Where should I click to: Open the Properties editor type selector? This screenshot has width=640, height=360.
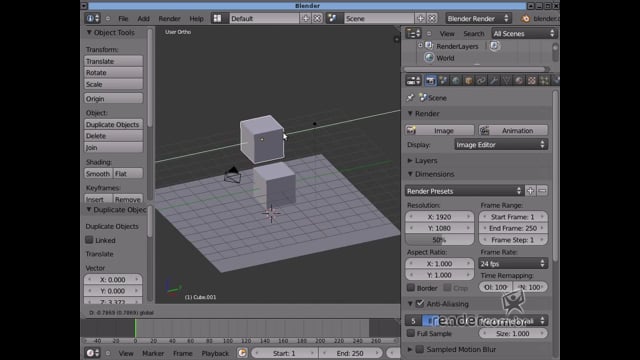[413, 80]
